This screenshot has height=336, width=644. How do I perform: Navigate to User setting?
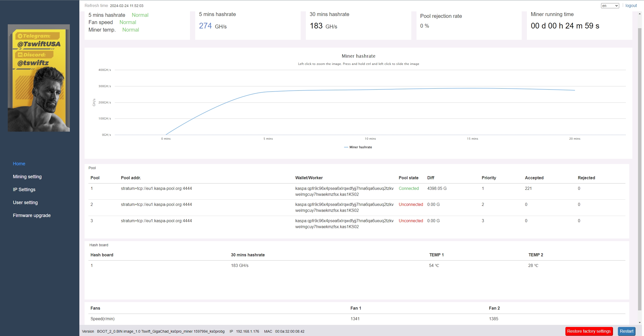click(x=25, y=203)
